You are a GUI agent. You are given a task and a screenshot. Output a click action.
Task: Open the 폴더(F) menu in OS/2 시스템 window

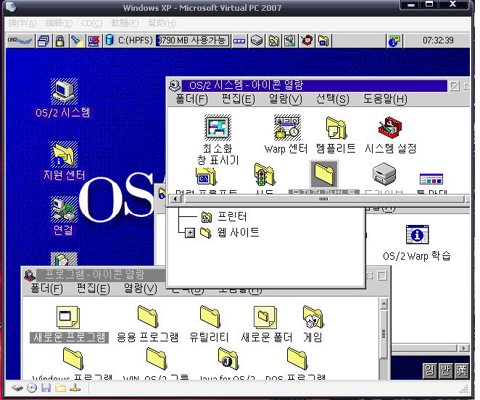pyautogui.click(x=192, y=99)
